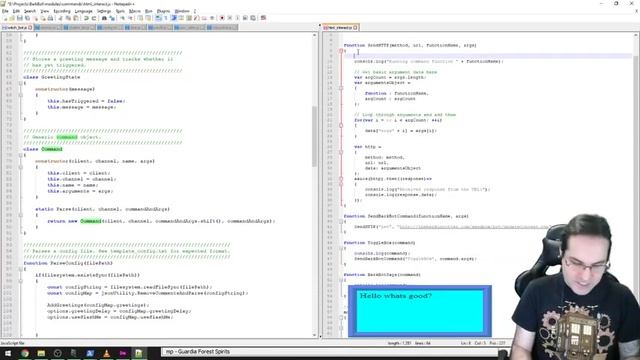Click the Redo toolbar icon
The width and height of the screenshot is (640, 360).
pos(93,18)
